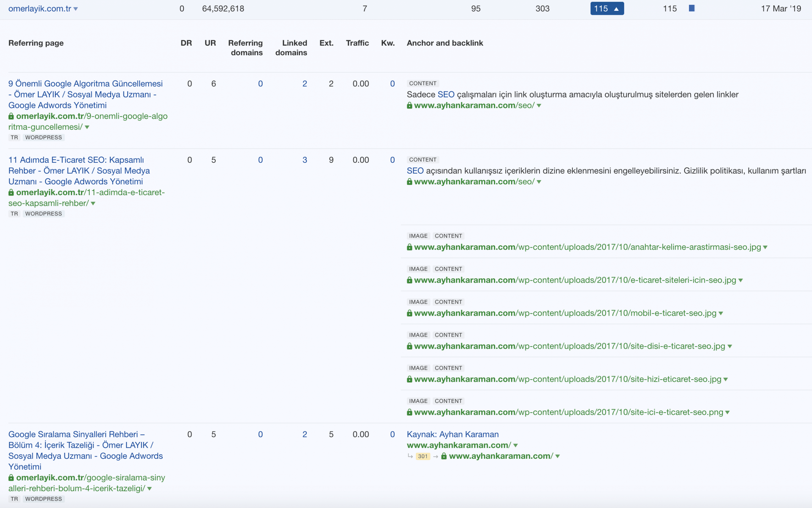Click the SEO anchor in 'Sadece SEO çalışmaları' text

(446, 95)
